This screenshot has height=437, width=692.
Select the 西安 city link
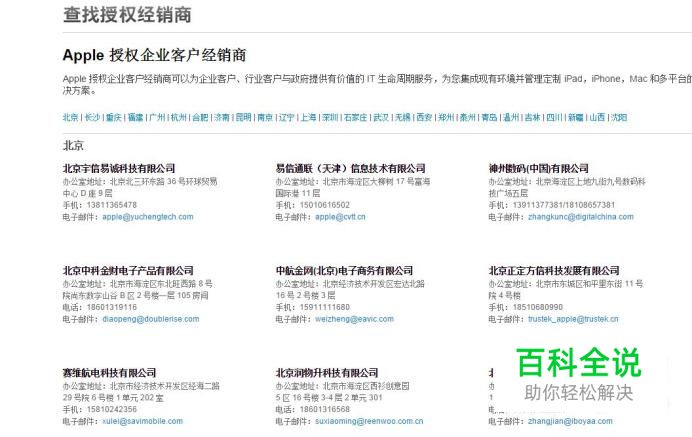click(x=424, y=117)
